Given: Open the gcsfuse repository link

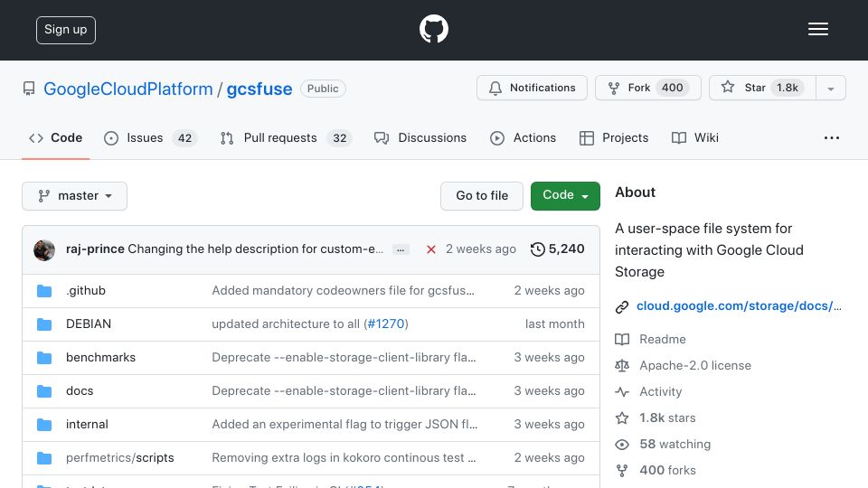Looking at the screenshot, I should [x=259, y=89].
